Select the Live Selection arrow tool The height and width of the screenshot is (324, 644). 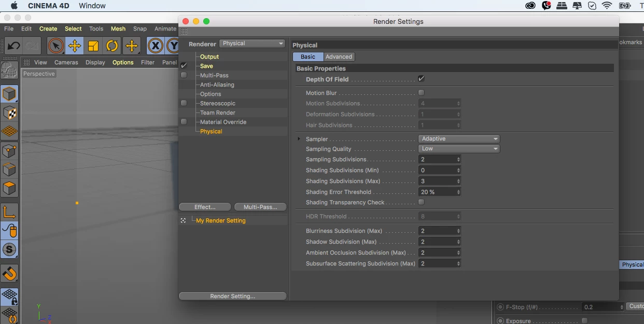55,46
